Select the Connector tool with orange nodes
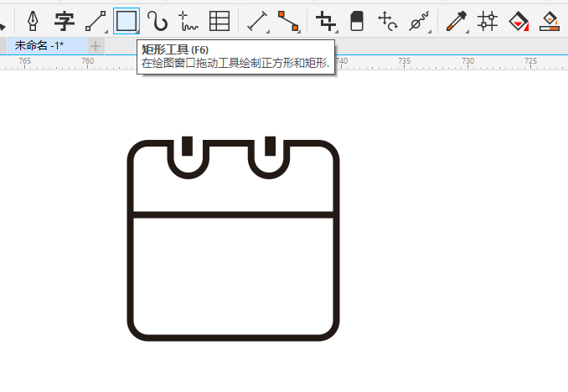 pyautogui.click(x=289, y=21)
